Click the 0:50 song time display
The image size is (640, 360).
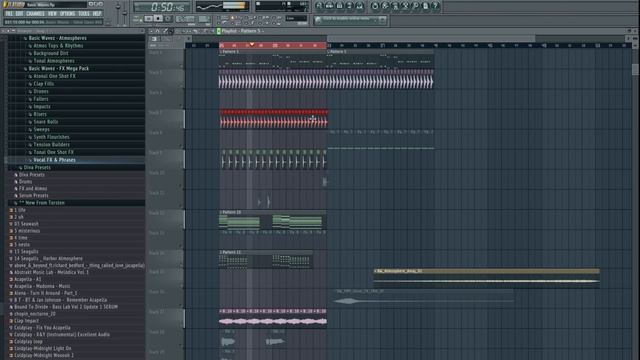click(162, 7)
